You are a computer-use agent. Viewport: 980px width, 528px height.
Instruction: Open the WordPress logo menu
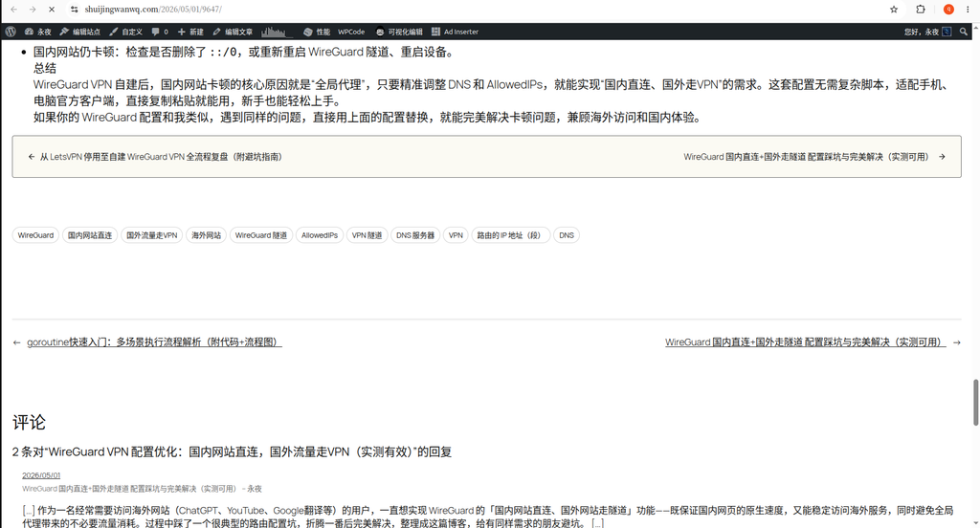[11, 32]
